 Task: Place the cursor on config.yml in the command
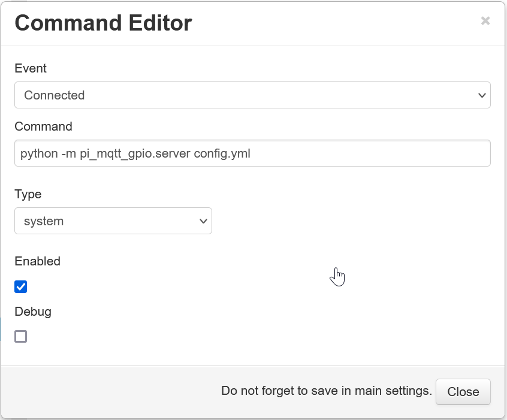(x=222, y=153)
